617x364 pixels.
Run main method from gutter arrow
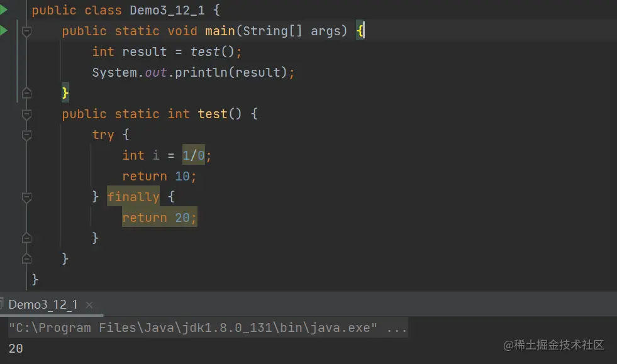click(4, 30)
